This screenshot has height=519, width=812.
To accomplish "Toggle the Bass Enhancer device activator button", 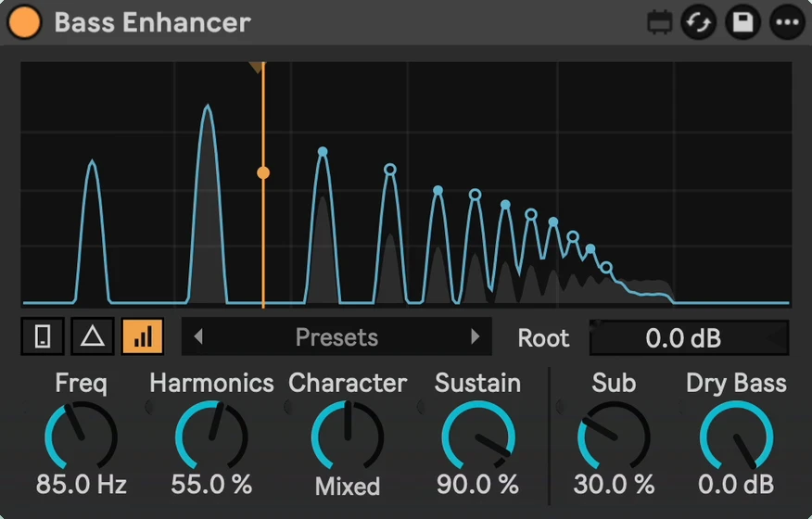I will 24,21.
